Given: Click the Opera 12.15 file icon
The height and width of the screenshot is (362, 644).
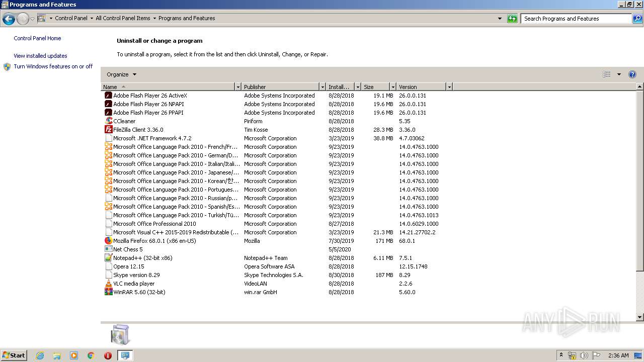Looking at the screenshot, I should point(108,266).
